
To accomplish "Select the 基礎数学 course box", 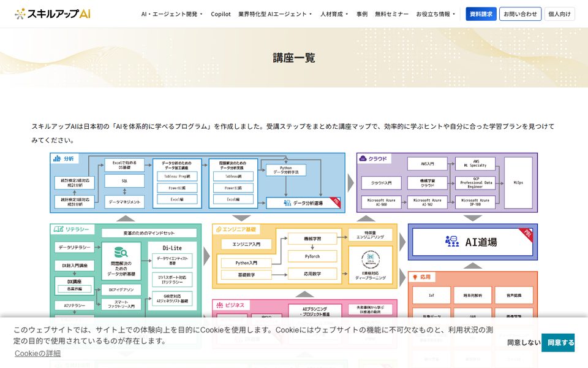I will [246, 275].
